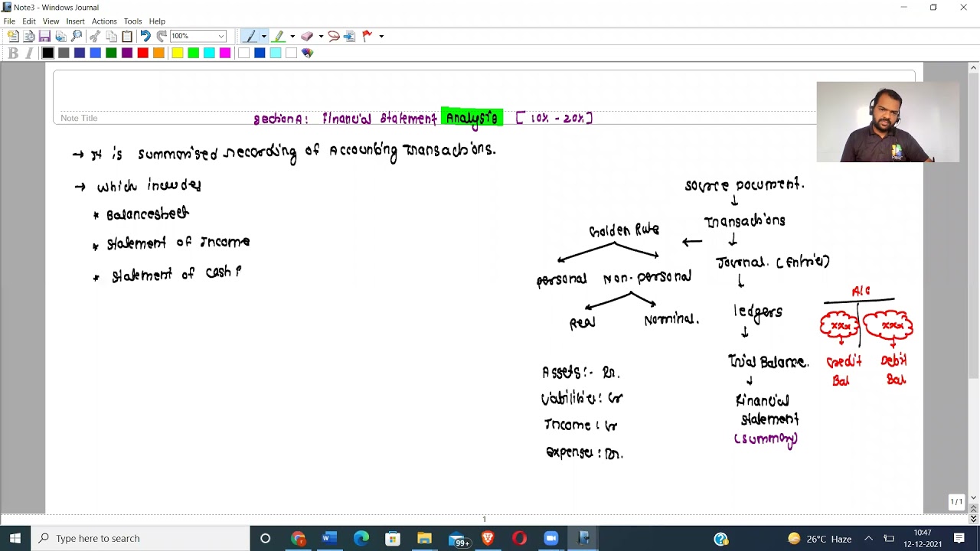Select the red Flag tool
The width and height of the screenshot is (980, 551).
pyautogui.click(x=367, y=36)
